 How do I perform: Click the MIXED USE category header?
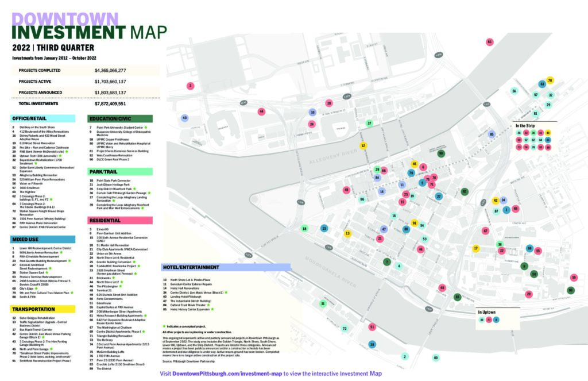44,240
